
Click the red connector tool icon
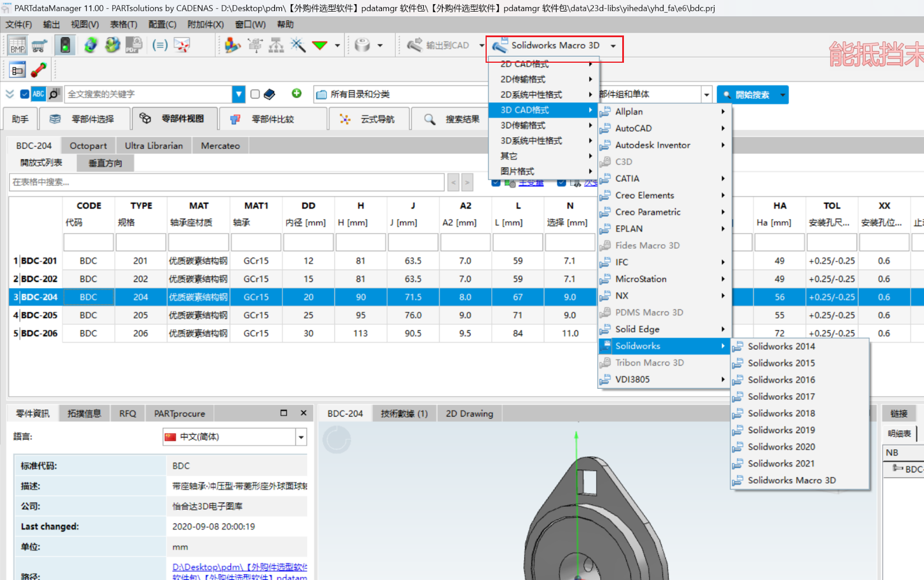[x=39, y=70]
